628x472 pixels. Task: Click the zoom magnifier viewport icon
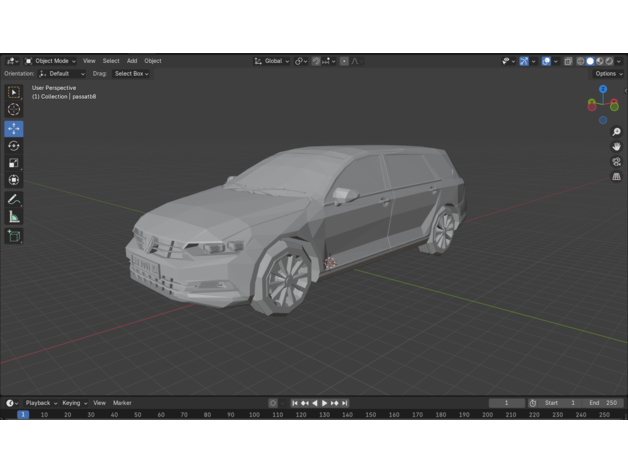pyautogui.click(x=616, y=132)
